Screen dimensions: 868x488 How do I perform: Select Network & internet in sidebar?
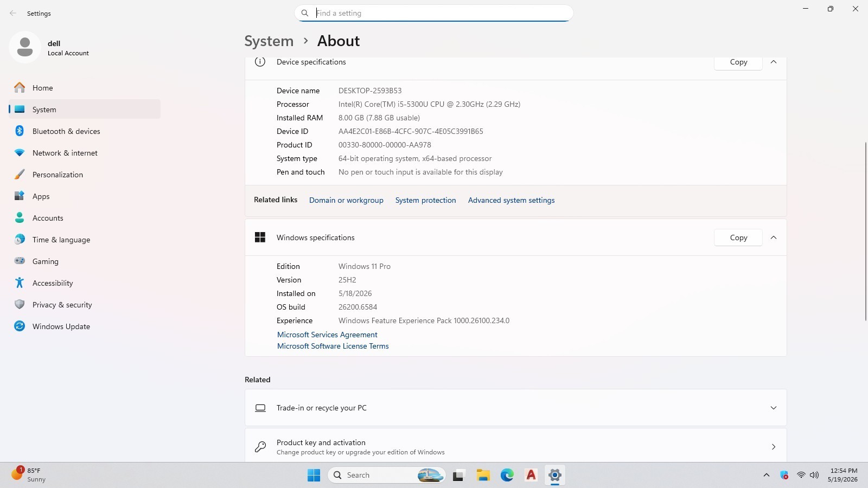(85, 153)
